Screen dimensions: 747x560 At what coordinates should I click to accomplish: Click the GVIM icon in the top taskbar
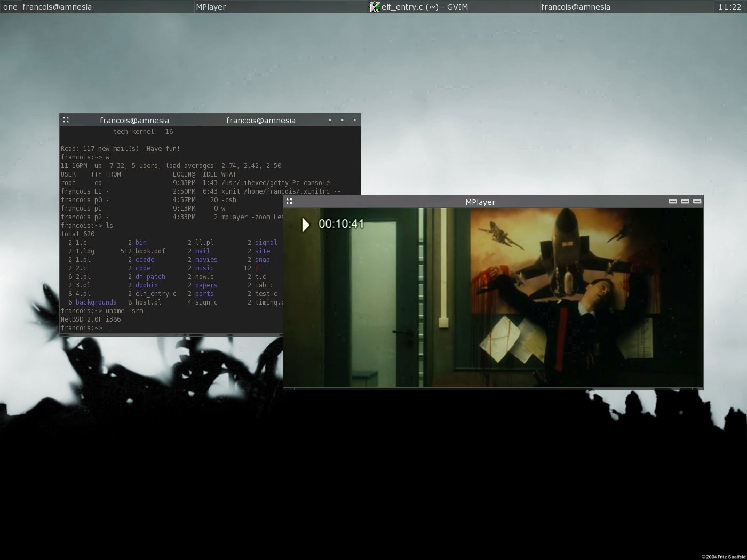[375, 7]
